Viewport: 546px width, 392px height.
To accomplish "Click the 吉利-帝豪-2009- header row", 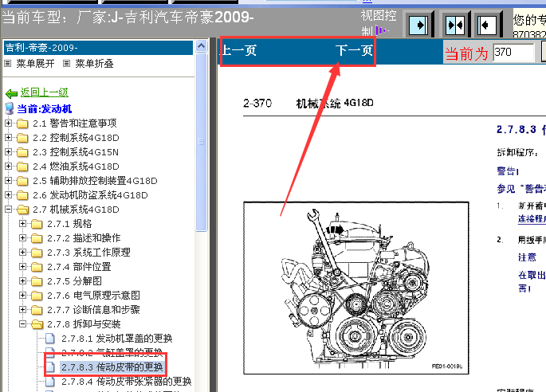I will pyautogui.click(x=98, y=48).
